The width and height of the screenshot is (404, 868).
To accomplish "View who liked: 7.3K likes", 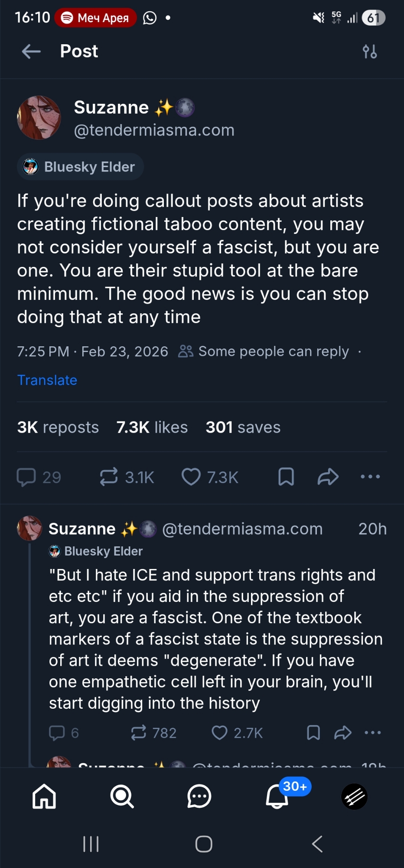I will coord(152,427).
